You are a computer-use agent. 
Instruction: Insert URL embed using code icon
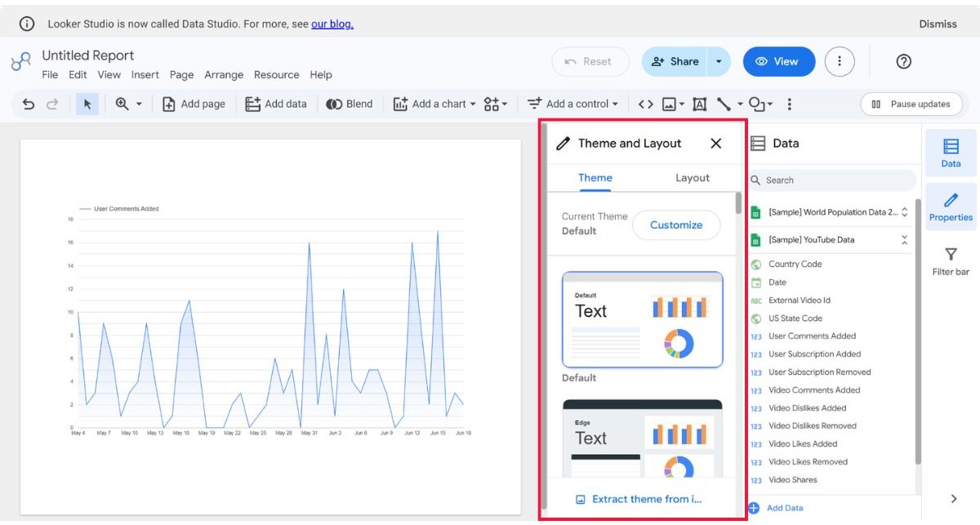[646, 104]
